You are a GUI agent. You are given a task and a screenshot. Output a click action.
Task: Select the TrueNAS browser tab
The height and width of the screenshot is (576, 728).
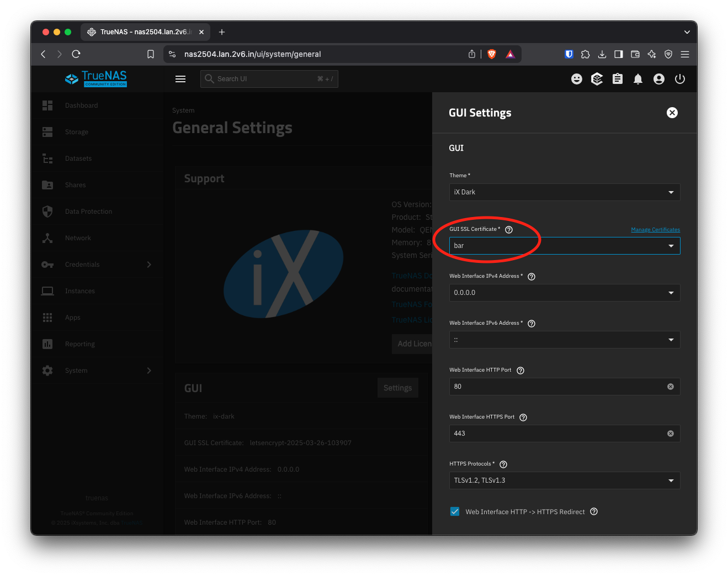click(x=145, y=32)
